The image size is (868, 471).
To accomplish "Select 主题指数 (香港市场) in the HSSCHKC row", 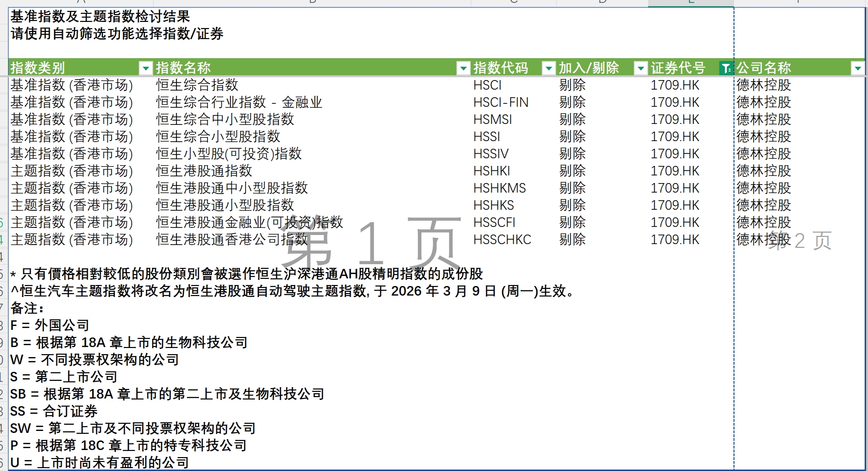I will [x=72, y=240].
